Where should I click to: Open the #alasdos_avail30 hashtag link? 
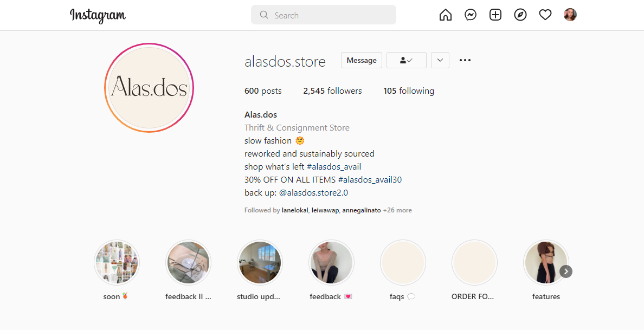(x=370, y=180)
